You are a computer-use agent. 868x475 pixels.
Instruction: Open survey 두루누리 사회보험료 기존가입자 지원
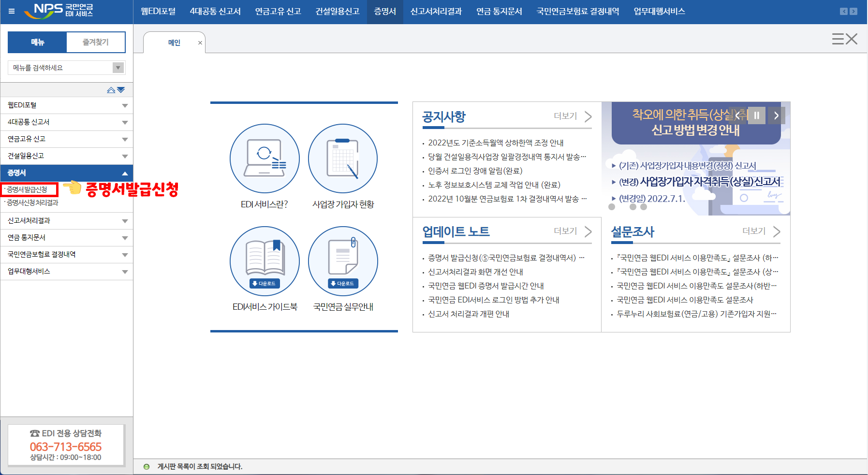[697, 314]
